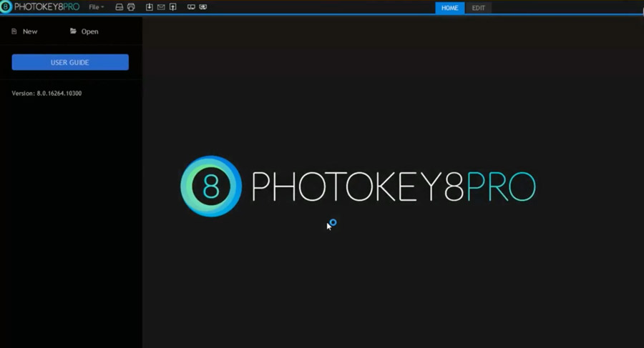This screenshot has width=644, height=348.
Task: Click the email envelope icon
Action: [161, 7]
